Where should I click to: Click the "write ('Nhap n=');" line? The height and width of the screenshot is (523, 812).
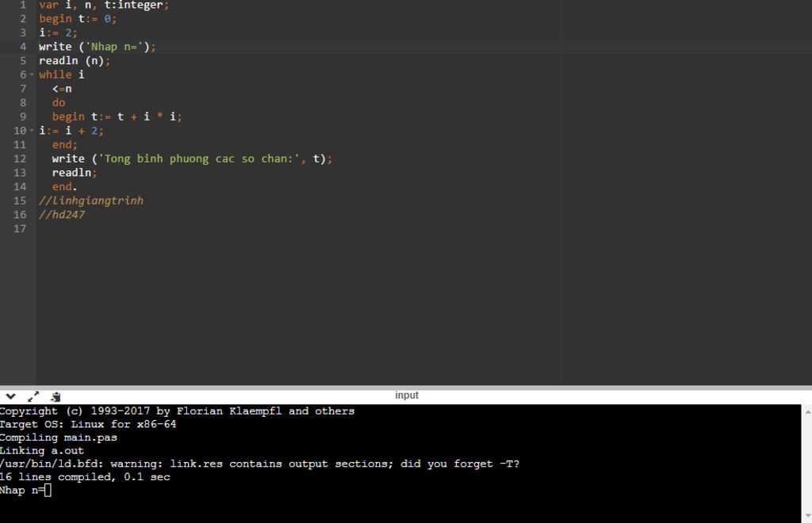[x=97, y=47]
